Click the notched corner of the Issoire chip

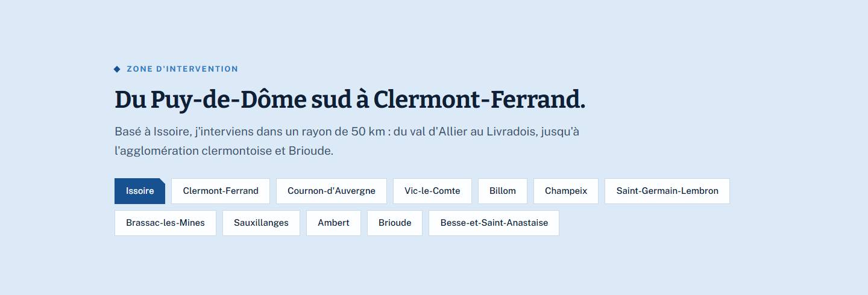(162, 182)
